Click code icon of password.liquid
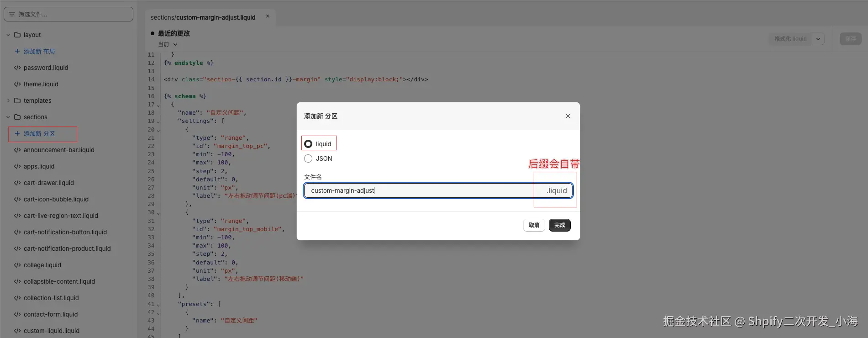868x338 pixels. 17,68
